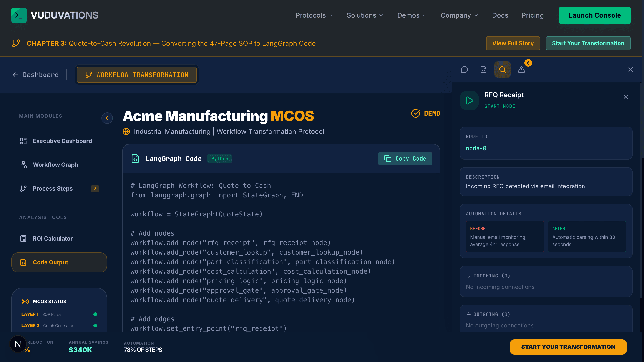
Task: Click the Vuduvations terminal logo icon
Action: point(19,15)
